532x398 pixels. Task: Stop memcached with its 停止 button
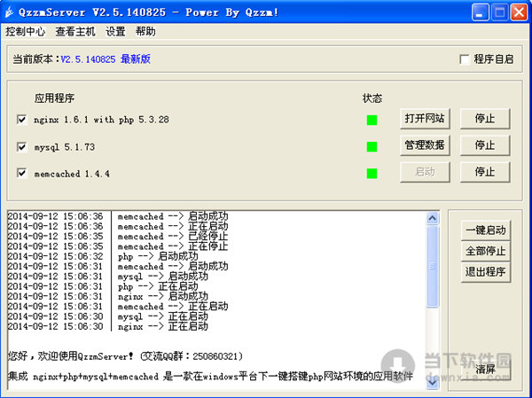point(485,172)
